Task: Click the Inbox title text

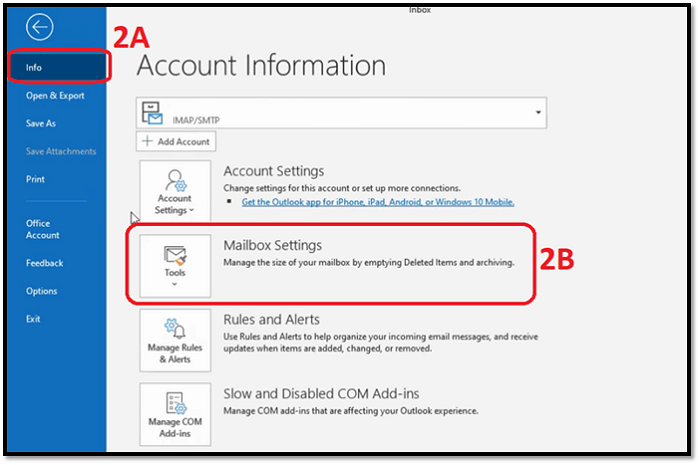Action: click(420, 9)
